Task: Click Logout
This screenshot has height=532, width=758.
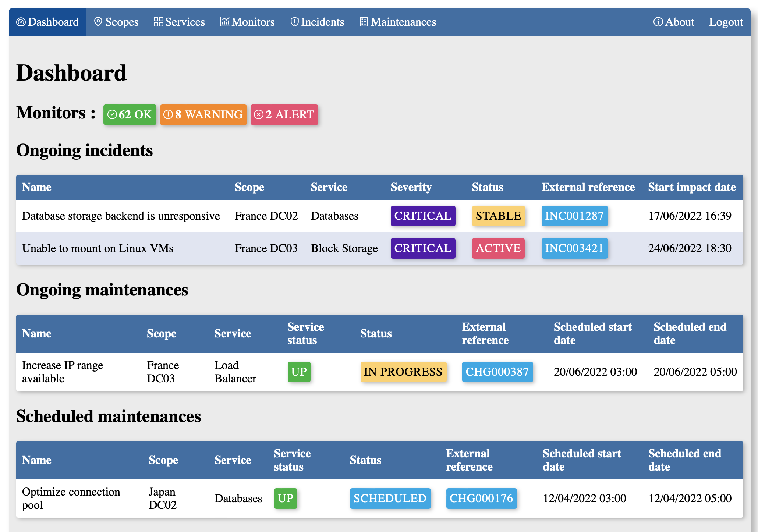Action: pyautogui.click(x=726, y=22)
